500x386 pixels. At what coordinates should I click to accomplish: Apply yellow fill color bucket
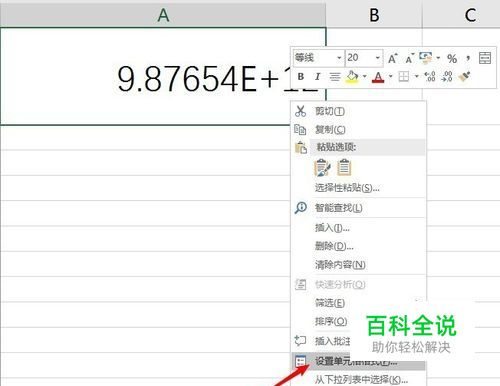(352, 77)
